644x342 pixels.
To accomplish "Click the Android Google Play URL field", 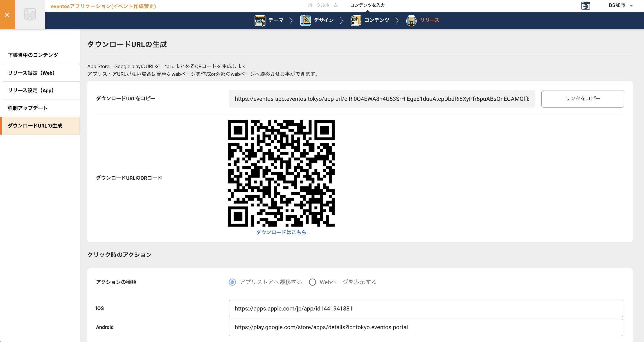I will coord(426,327).
